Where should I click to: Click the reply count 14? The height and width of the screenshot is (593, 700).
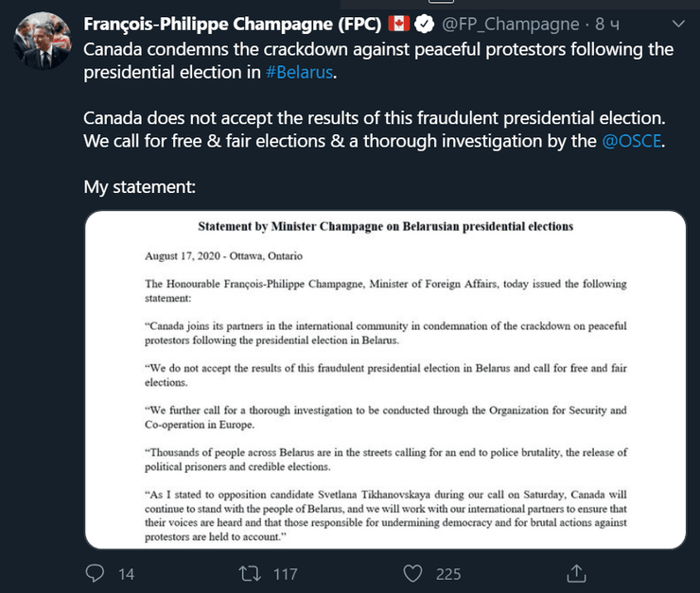(x=127, y=574)
